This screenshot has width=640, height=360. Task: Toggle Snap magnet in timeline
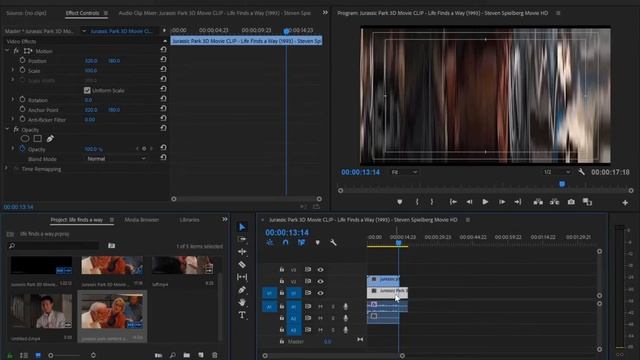285,242
